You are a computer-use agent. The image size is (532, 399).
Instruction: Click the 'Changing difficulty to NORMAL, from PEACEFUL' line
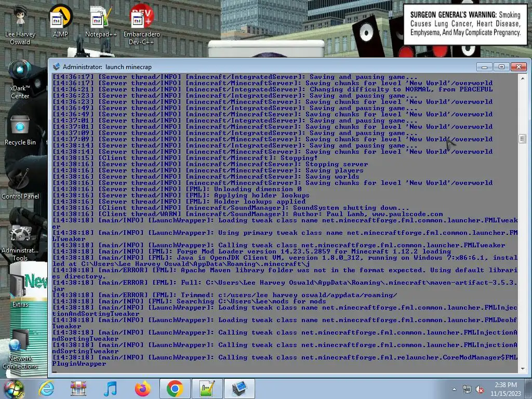click(272, 89)
